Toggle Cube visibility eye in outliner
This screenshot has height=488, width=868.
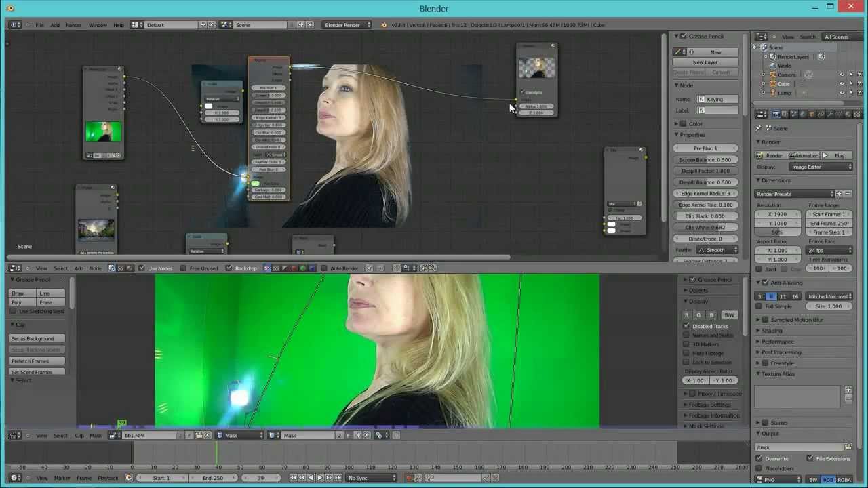(x=842, y=84)
